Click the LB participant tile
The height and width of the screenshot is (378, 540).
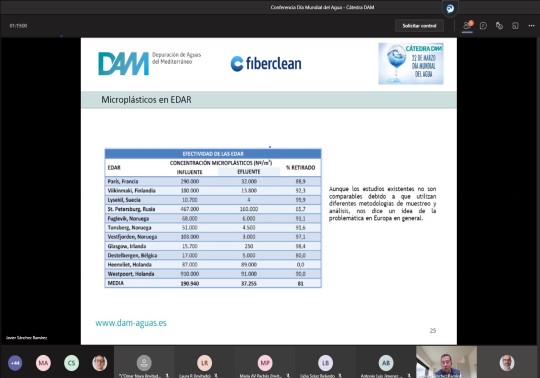[x=325, y=362]
